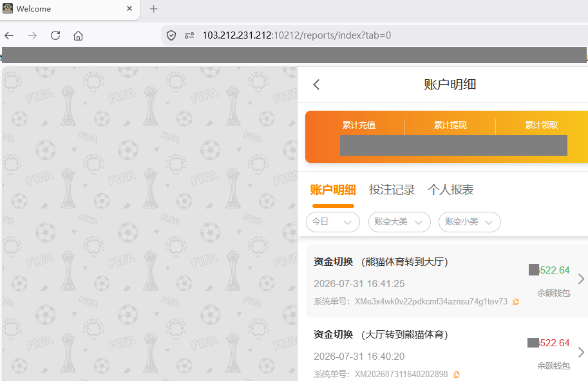The width and height of the screenshot is (588, 381).
Task: Open details arrow for 熊猫体育转到大厅 record
Action: [x=581, y=279]
